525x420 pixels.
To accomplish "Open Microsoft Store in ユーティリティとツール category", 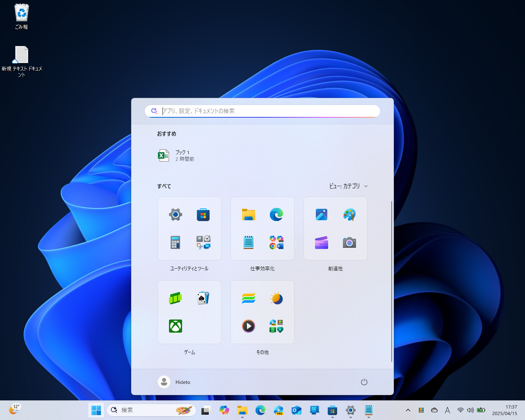I will (203, 215).
